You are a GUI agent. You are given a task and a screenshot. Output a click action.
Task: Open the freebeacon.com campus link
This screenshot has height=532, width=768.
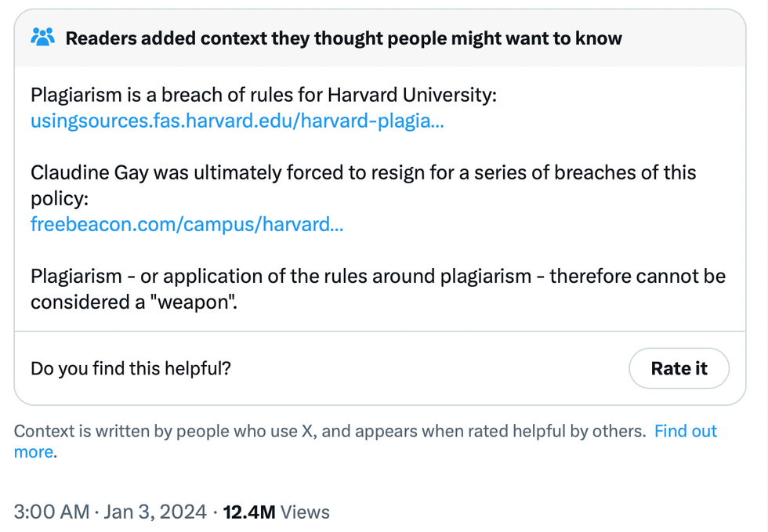tap(187, 225)
